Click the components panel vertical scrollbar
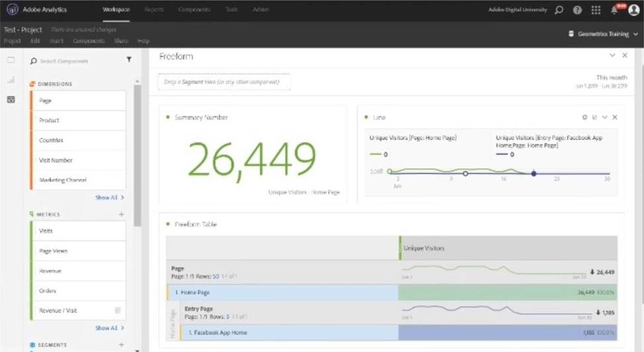This screenshot has height=352, width=644. 138,156
